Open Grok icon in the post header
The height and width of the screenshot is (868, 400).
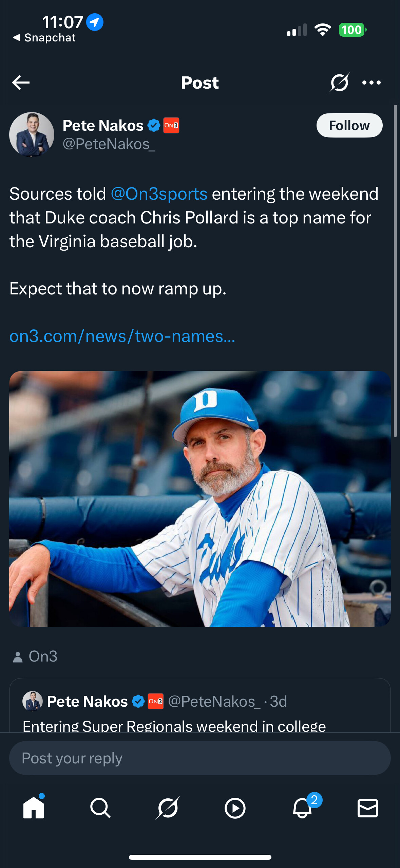click(339, 83)
